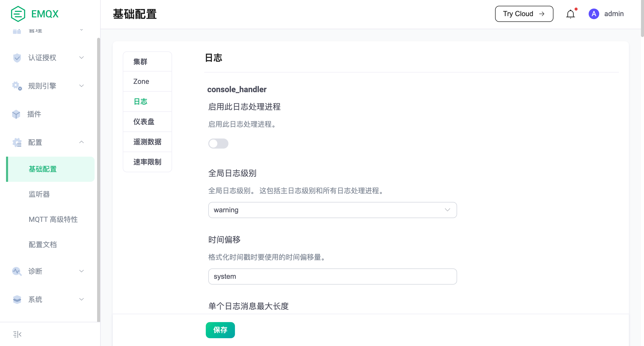The height and width of the screenshot is (346, 644).
Task: Toggle the console_handler enable switch
Action: (218, 144)
